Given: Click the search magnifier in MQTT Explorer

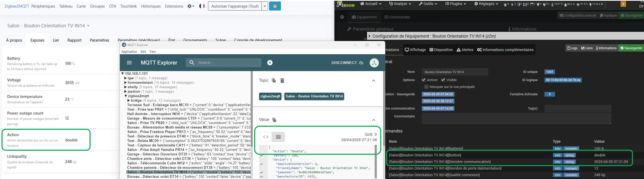Looking at the screenshot, I should pyautogui.click(x=192, y=62).
